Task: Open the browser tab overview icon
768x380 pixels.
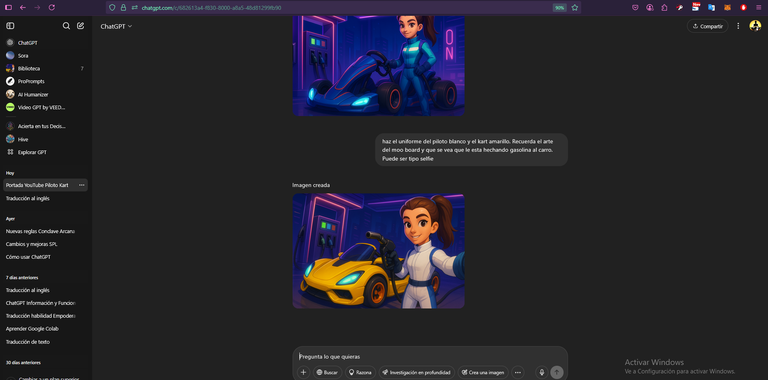Action: click(x=8, y=7)
